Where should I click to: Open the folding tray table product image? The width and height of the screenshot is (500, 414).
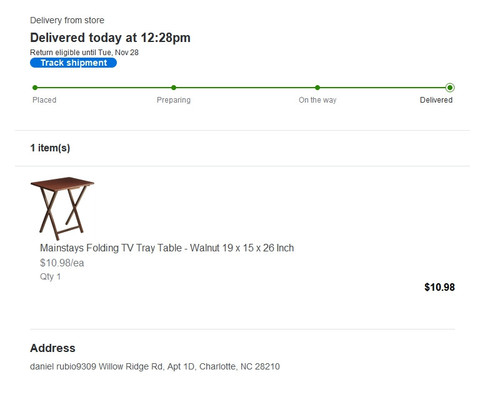62,208
